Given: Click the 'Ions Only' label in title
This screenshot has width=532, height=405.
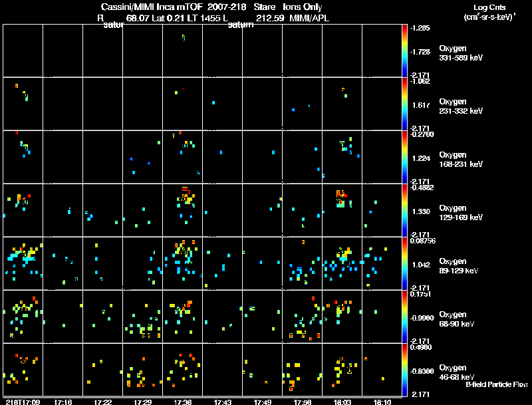Looking at the screenshot, I should point(303,7).
